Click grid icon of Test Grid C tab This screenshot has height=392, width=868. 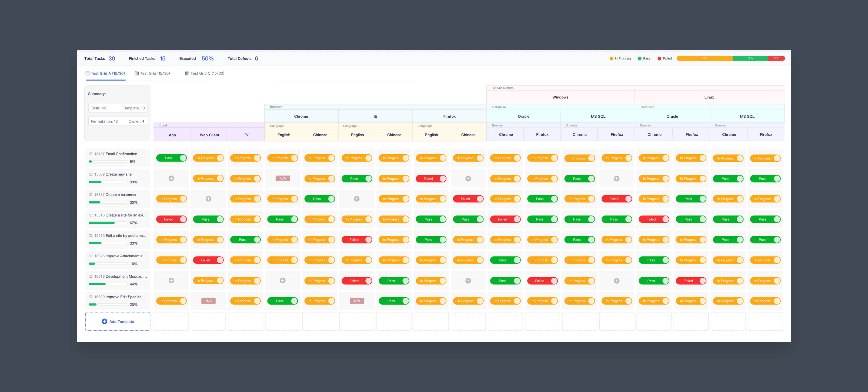coord(187,73)
